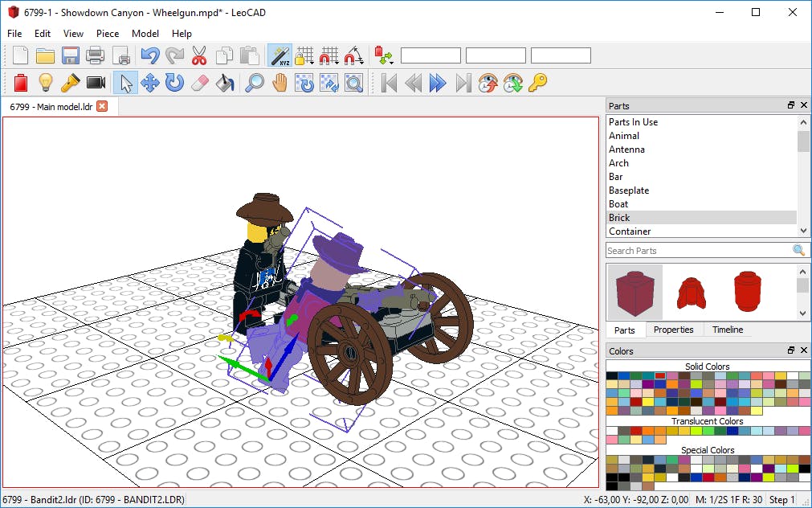Pick the black solid color swatch
Screen dimensions: 812x508
tap(612, 376)
